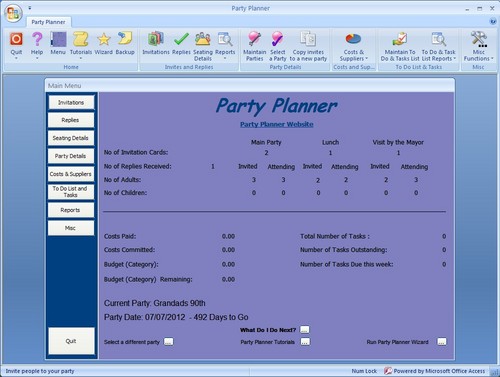Image resolution: width=500 pixels, height=377 pixels.
Task: Click Select a different party ellipsis button
Action: coord(169,342)
